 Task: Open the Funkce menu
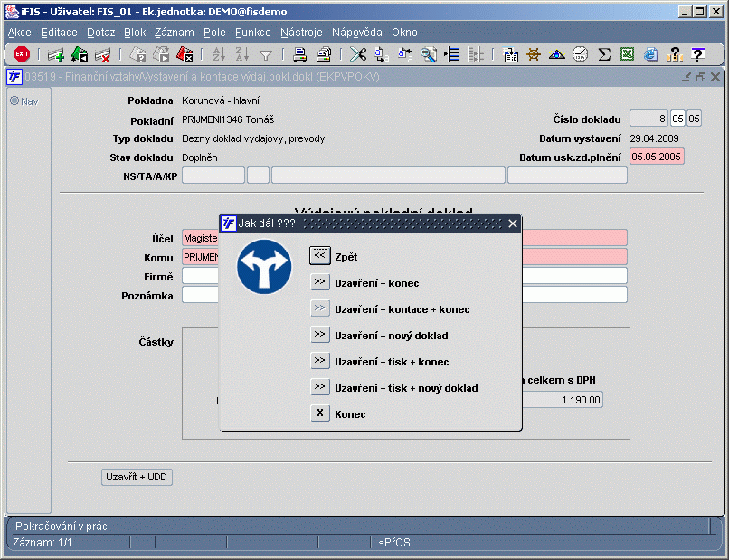(253, 33)
